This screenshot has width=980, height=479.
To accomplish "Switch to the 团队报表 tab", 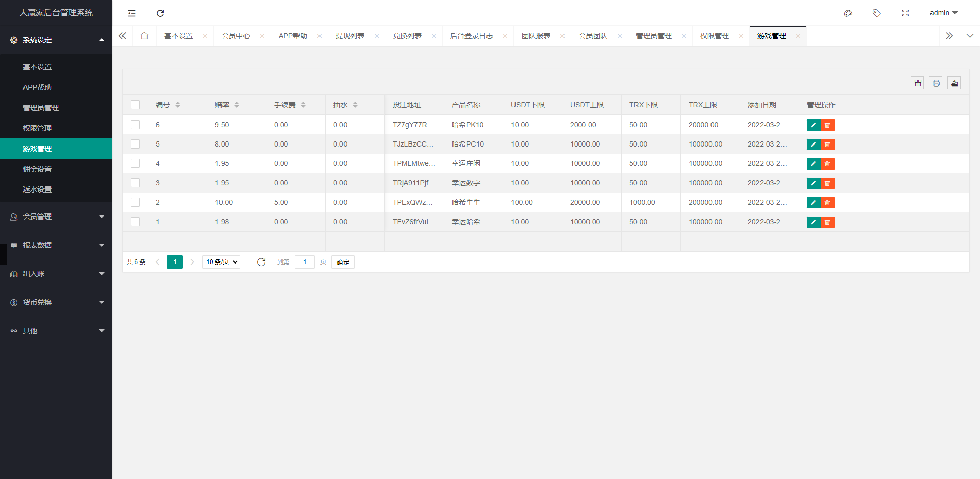I will click(536, 36).
